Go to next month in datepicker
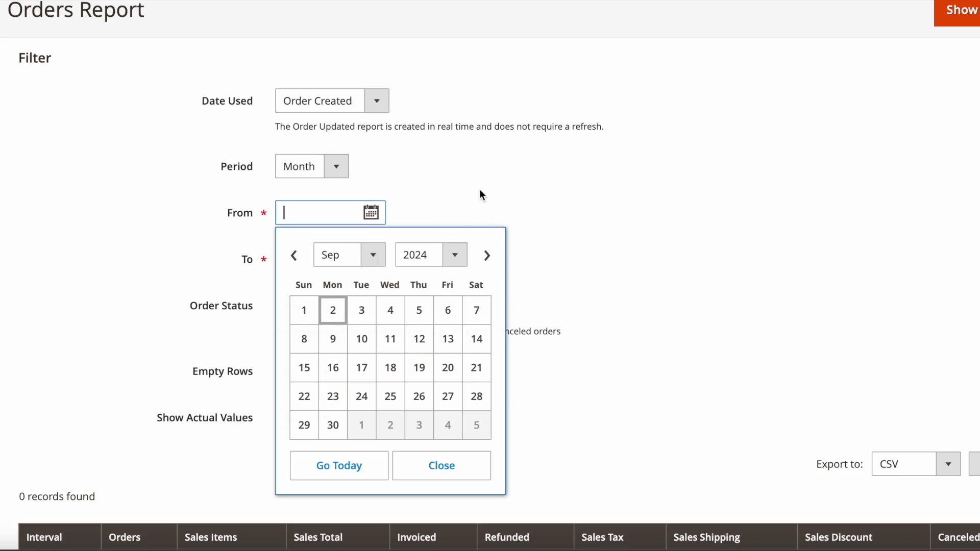The width and height of the screenshot is (980, 551). [487, 256]
